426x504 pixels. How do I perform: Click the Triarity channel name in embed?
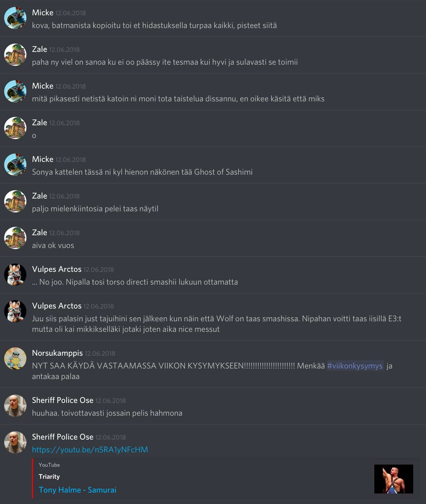49,477
